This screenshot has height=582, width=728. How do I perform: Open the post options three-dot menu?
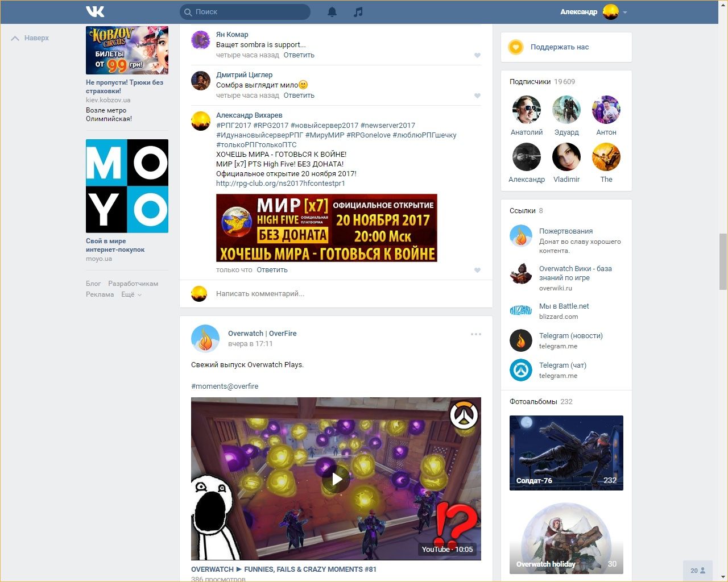476,334
